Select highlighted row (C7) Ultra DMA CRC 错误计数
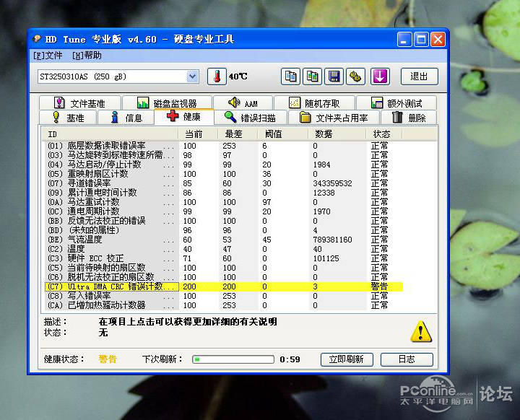The height and width of the screenshot is (420, 520). pos(223,286)
